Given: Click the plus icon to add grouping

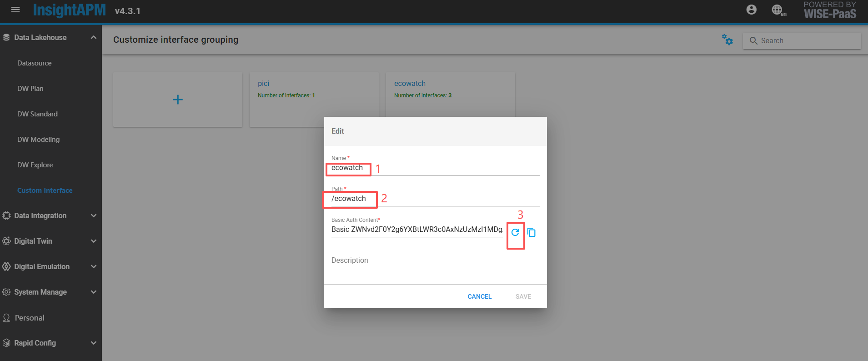Looking at the screenshot, I should click(x=178, y=100).
